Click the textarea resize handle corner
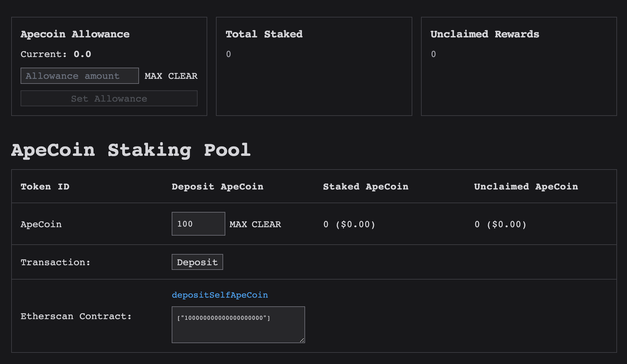 (302, 340)
